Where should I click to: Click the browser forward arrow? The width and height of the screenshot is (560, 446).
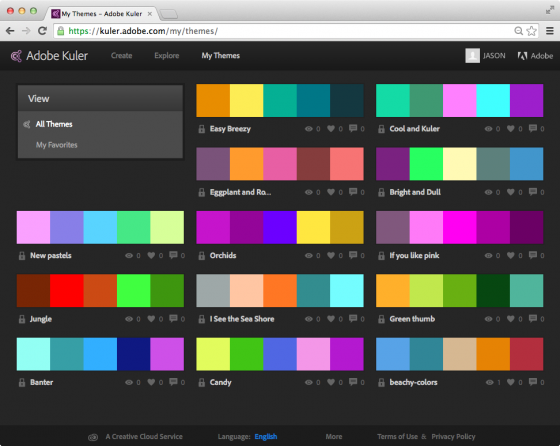26,31
